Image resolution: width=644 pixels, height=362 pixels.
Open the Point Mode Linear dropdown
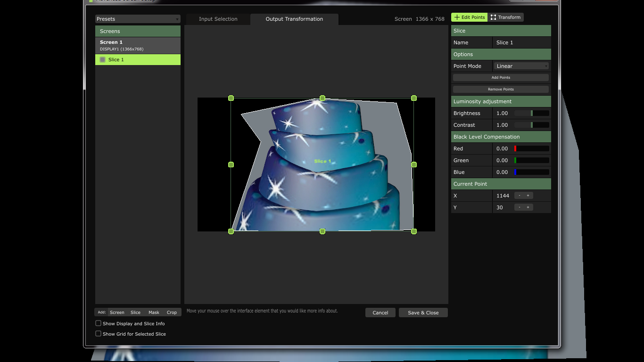point(521,66)
